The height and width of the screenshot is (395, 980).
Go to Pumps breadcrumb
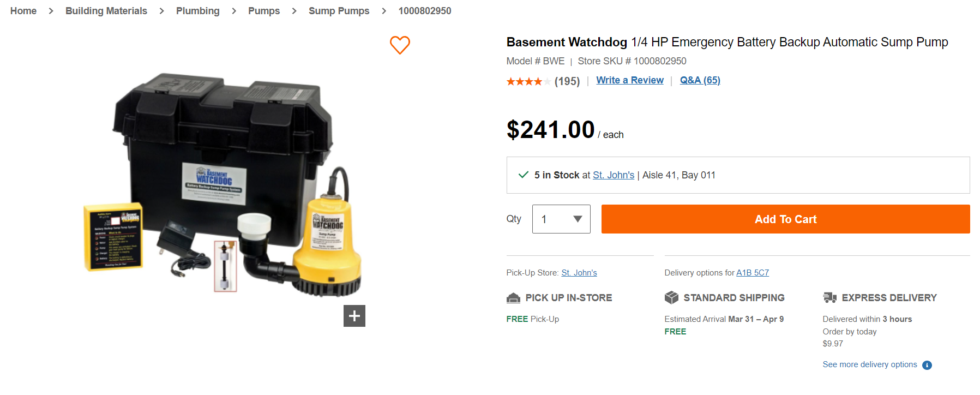(264, 11)
